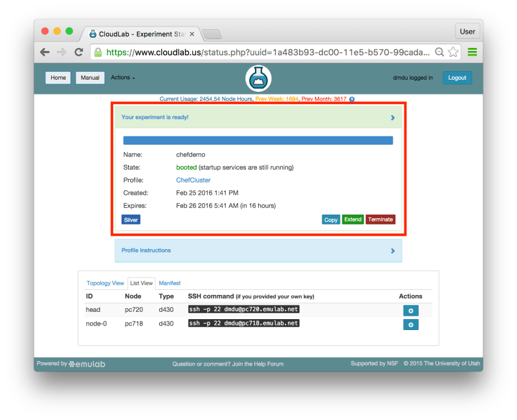Click the browser forward arrow
This screenshot has width=517, height=420.
[x=61, y=52]
